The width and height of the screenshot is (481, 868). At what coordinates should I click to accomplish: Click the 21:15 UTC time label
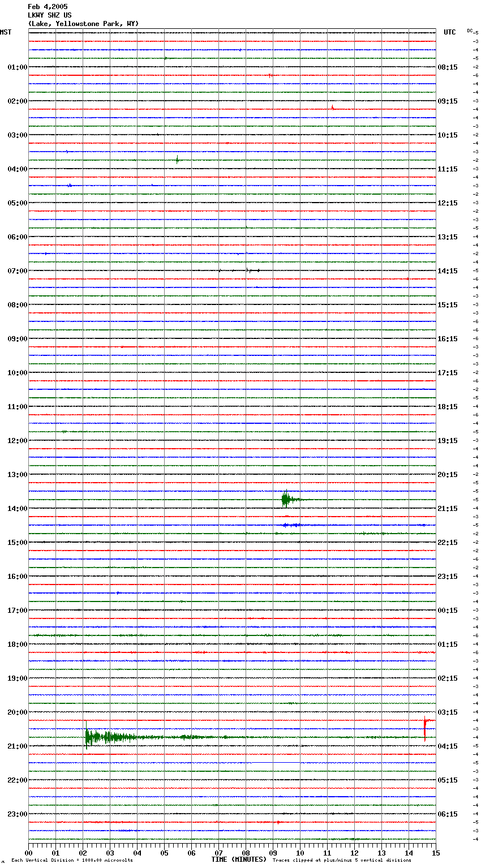pos(448,509)
